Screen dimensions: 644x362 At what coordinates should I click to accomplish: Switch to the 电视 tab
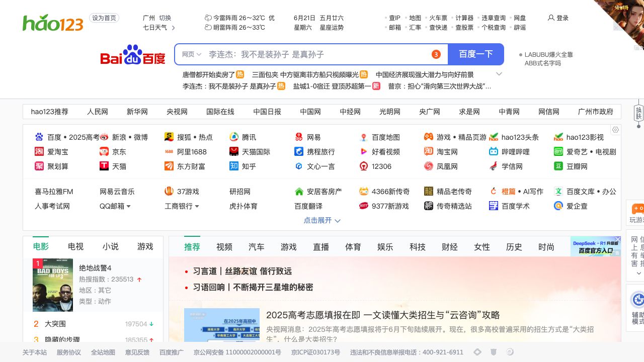click(75, 246)
